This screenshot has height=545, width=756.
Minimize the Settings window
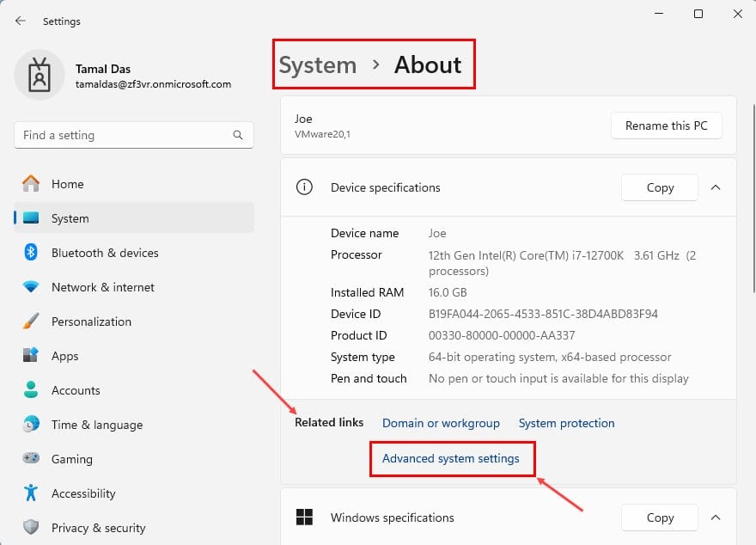pos(659,14)
